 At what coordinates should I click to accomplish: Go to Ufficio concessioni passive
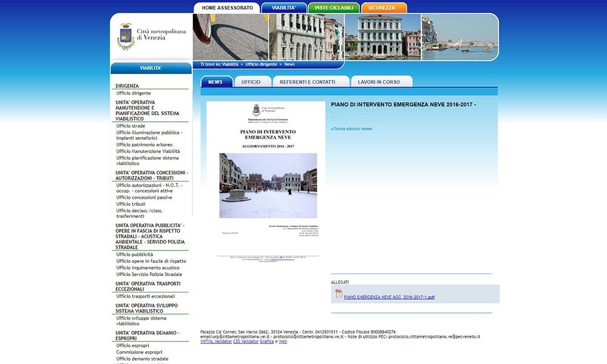144,197
